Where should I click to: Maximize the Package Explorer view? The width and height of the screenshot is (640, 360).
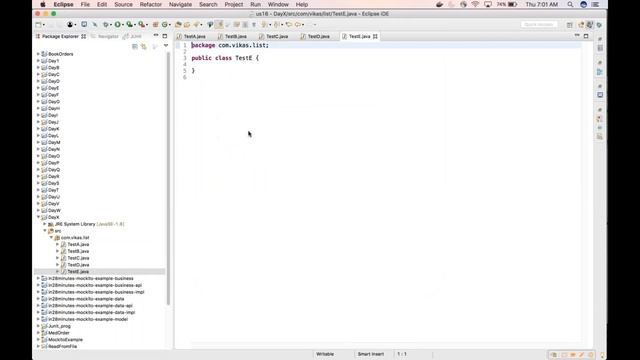(164, 36)
